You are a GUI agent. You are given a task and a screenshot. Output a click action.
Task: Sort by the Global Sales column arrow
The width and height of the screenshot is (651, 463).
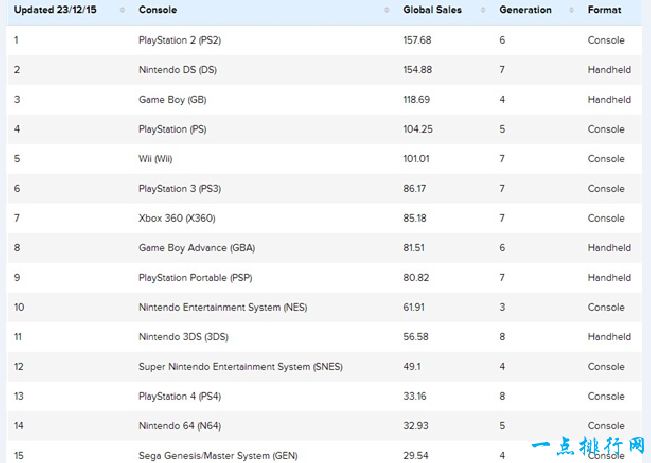point(483,10)
